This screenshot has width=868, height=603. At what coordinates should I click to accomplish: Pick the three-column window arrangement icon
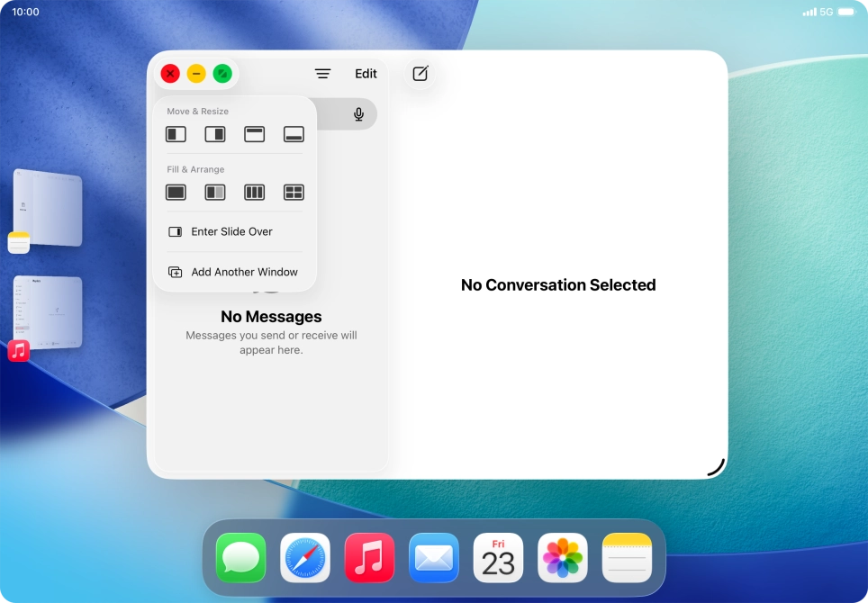tap(253, 192)
